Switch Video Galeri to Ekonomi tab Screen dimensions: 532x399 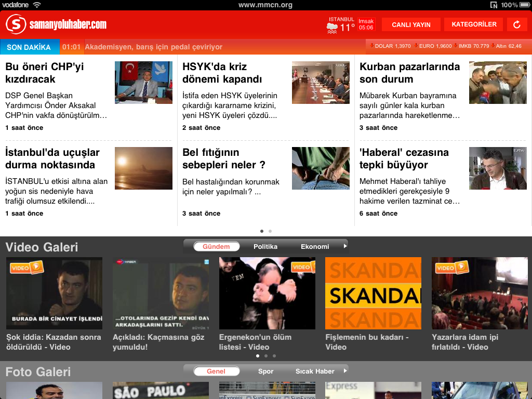tap(315, 247)
